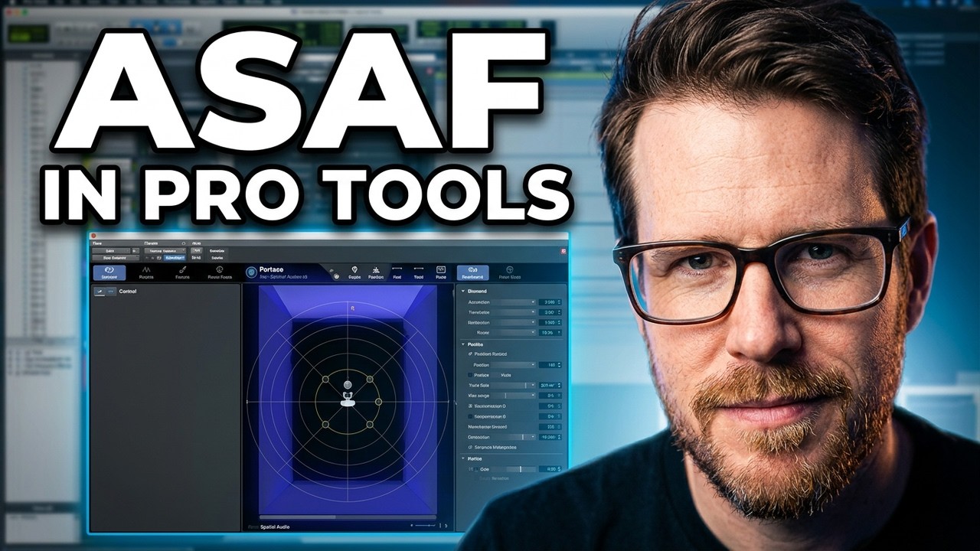The width and height of the screenshot is (980, 551).
Task: Click the zoom slider at the bottom right of the spatial view
Action: (424, 526)
